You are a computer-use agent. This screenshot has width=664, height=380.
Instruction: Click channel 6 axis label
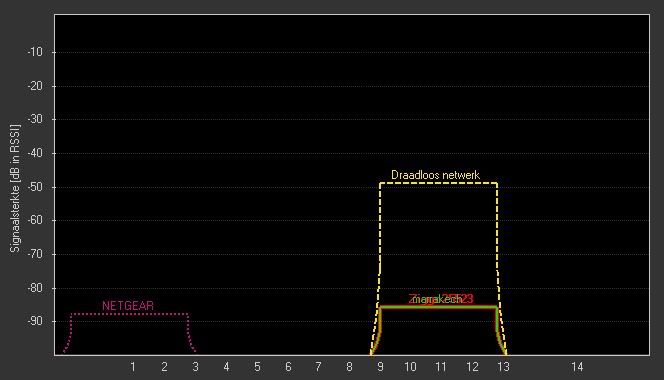(288, 367)
